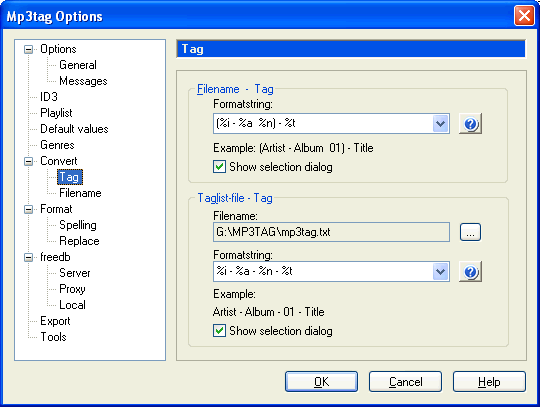Open help for Filename-Tag formatstring
This screenshot has height=407, width=540.
470,124
